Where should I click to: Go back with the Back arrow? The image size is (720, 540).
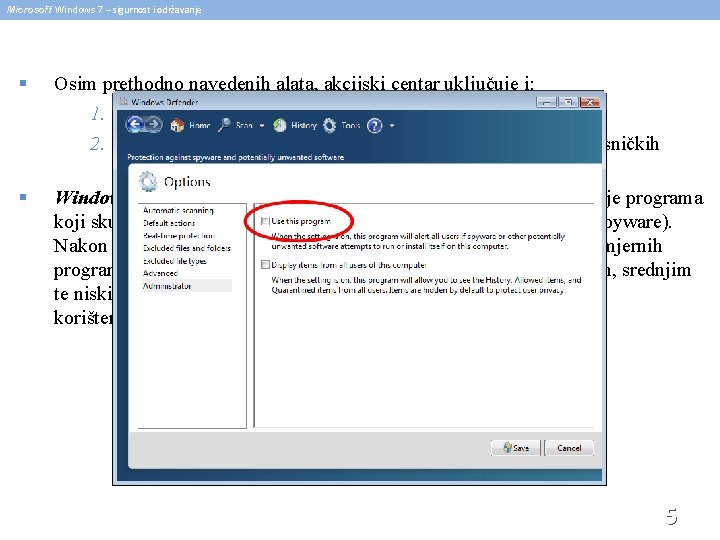[135, 124]
